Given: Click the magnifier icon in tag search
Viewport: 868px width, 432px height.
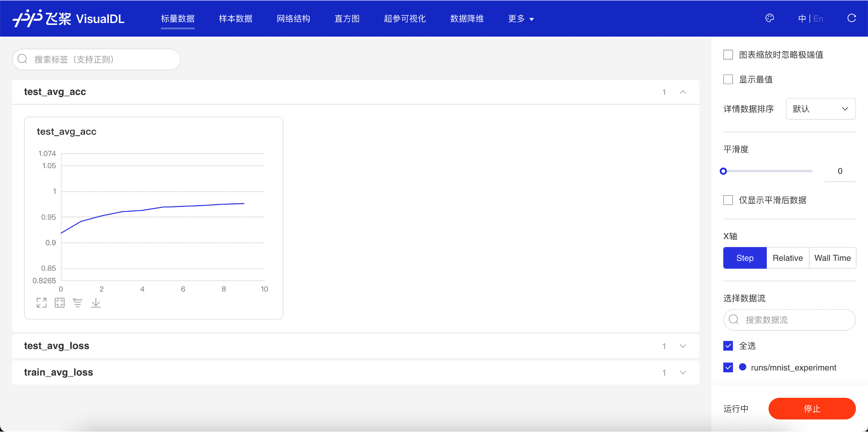Looking at the screenshot, I should (23, 59).
